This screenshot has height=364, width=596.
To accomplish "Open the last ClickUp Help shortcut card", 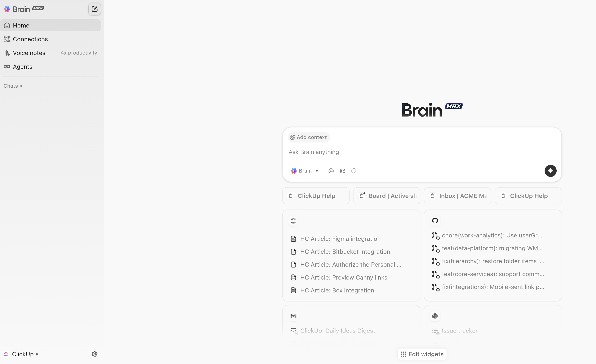I will tap(528, 196).
